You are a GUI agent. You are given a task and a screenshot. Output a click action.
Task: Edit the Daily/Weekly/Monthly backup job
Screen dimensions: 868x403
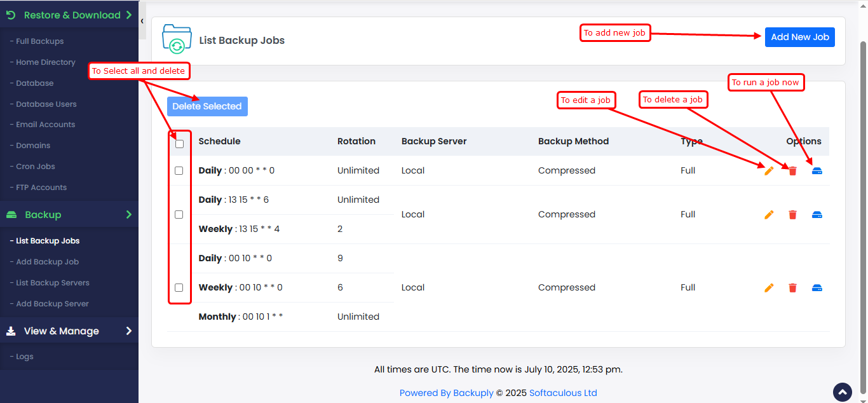pyautogui.click(x=769, y=288)
